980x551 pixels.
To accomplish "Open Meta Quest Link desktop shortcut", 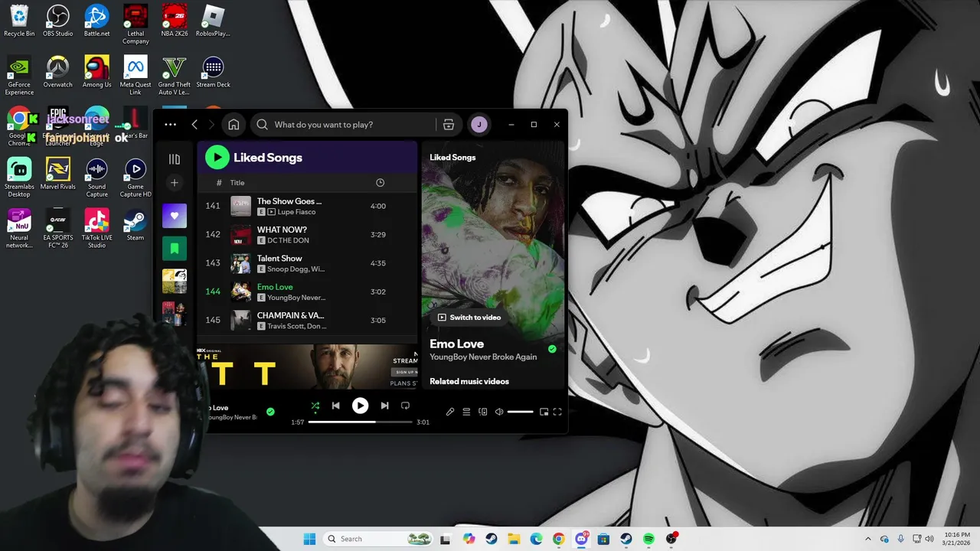I will (136, 76).
